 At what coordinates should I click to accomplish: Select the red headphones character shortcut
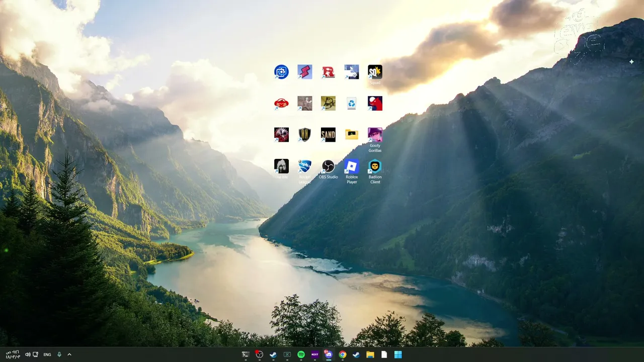click(281, 103)
